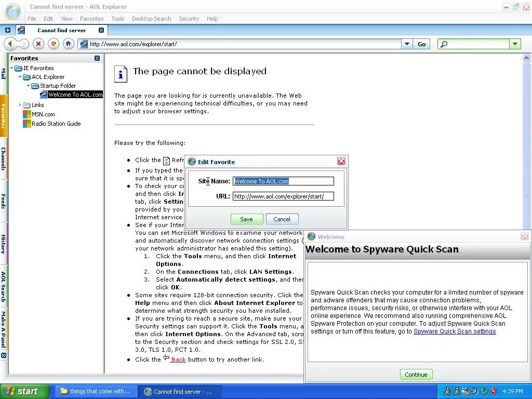Open the History side tab

tap(3, 244)
